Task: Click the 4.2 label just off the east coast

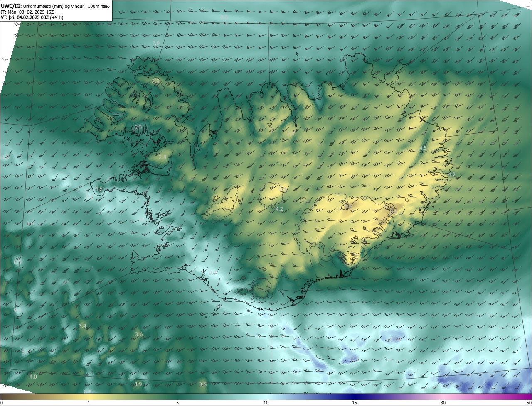Action: 452,175
